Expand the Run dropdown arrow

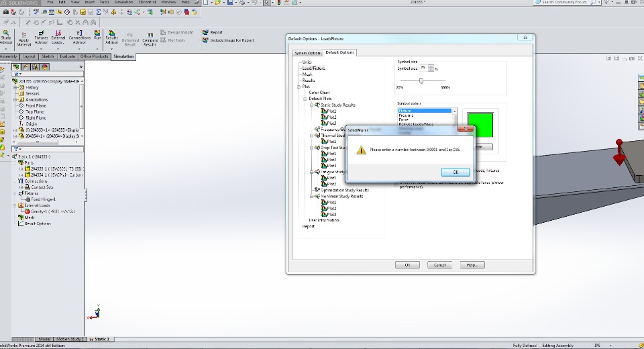tap(97, 49)
